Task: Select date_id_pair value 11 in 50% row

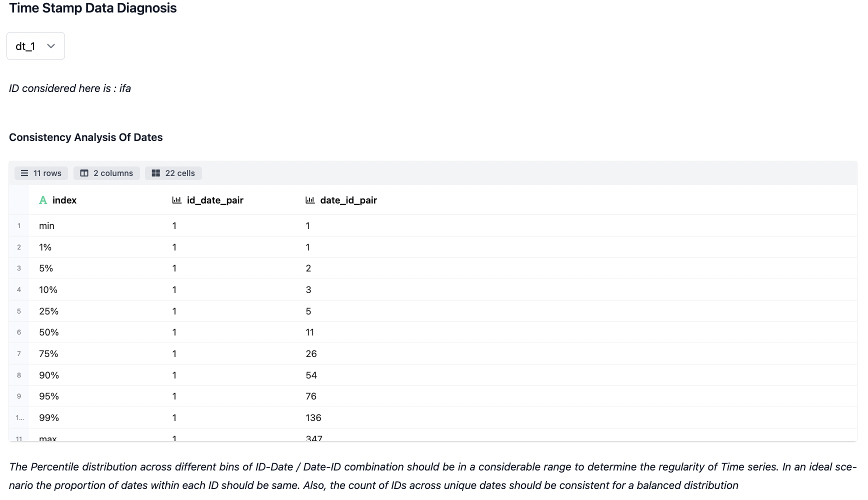Action: pyautogui.click(x=310, y=332)
